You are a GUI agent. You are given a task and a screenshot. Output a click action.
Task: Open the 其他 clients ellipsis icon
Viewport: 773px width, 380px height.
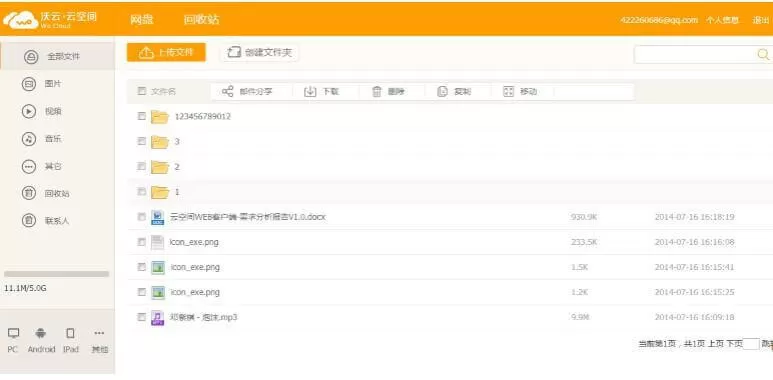pyautogui.click(x=99, y=333)
